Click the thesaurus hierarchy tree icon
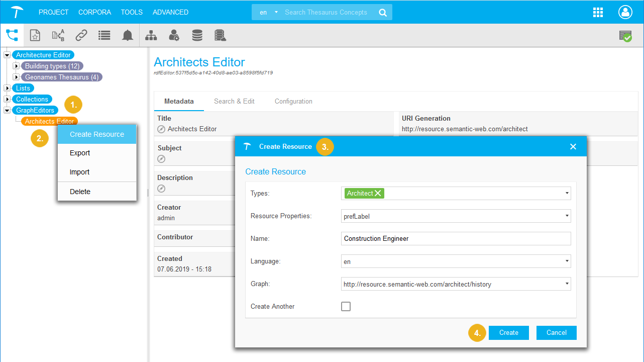644x362 pixels. point(12,35)
